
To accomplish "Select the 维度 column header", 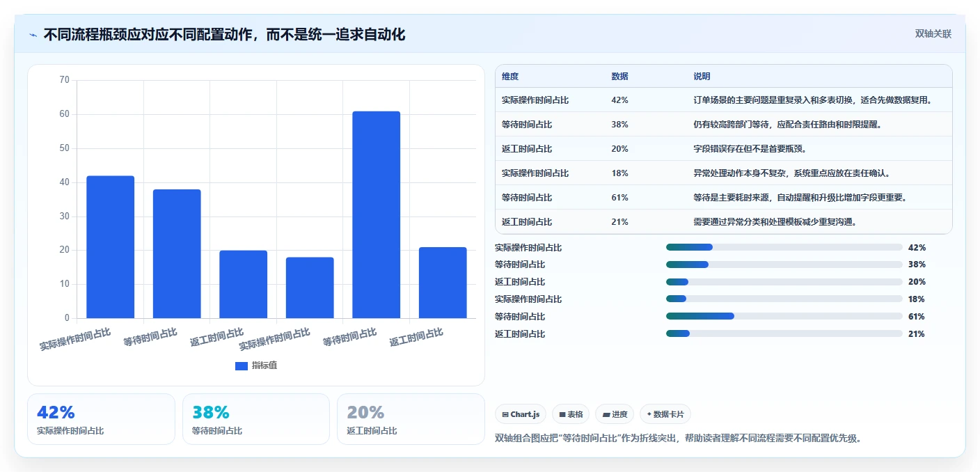I will [x=510, y=77].
